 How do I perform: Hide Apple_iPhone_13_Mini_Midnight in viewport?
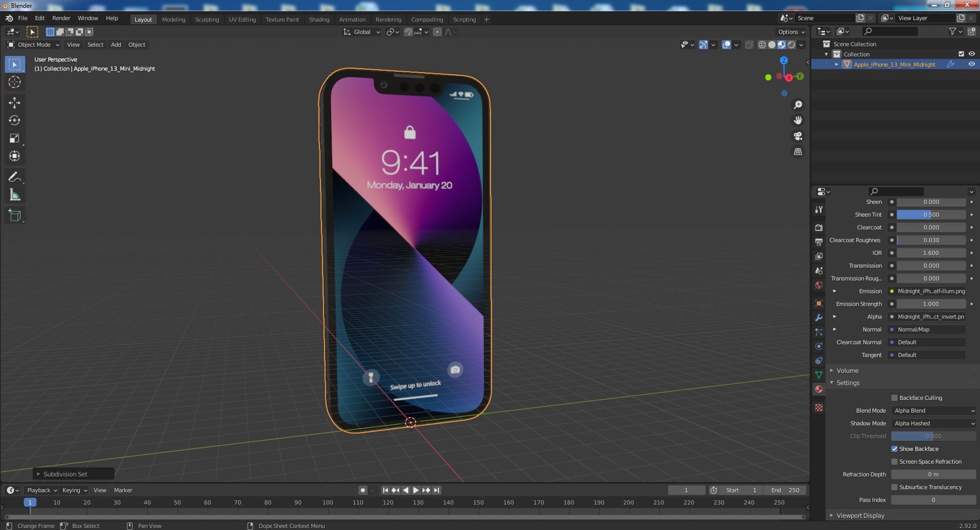971,64
